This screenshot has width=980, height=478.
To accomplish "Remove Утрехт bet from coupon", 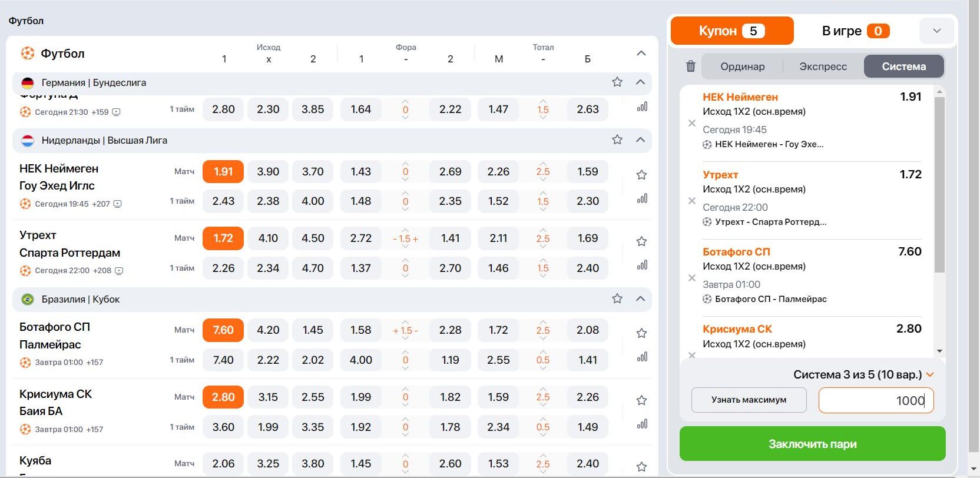I will (692, 201).
